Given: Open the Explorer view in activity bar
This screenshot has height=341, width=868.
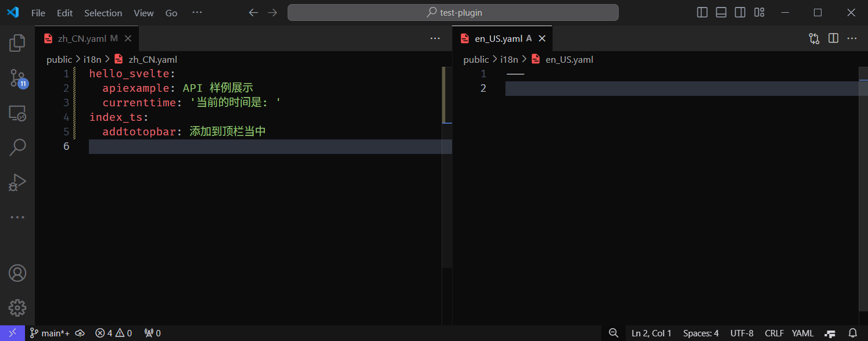Looking at the screenshot, I should pyautogui.click(x=17, y=42).
